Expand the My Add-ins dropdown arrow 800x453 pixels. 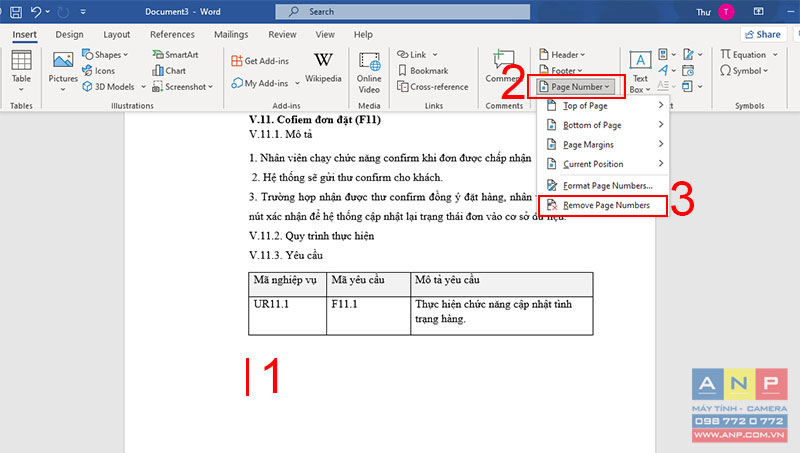click(297, 83)
